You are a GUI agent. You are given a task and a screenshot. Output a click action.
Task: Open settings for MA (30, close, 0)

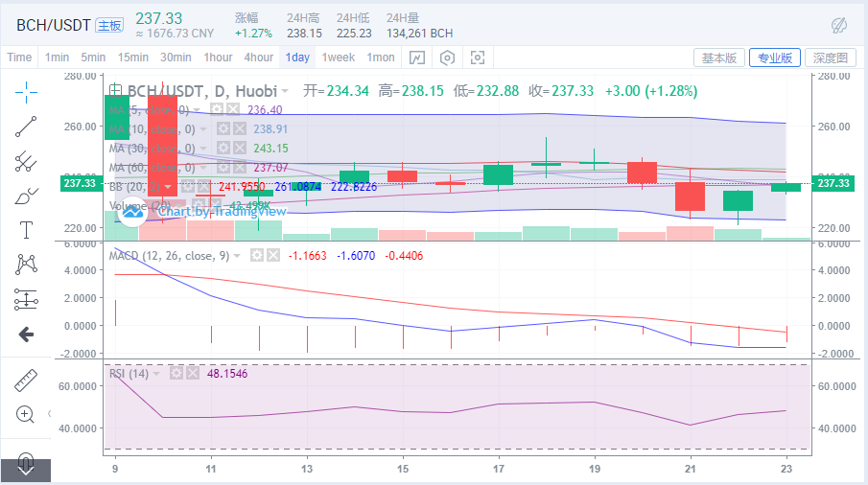coord(223,149)
